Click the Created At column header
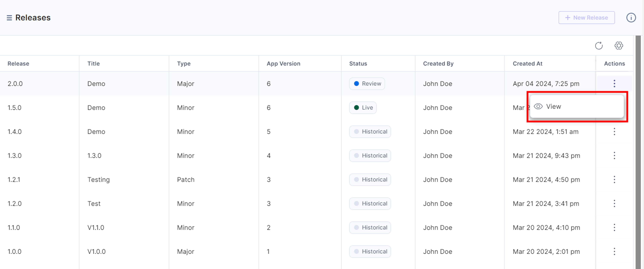The image size is (644, 269). pyautogui.click(x=527, y=64)
